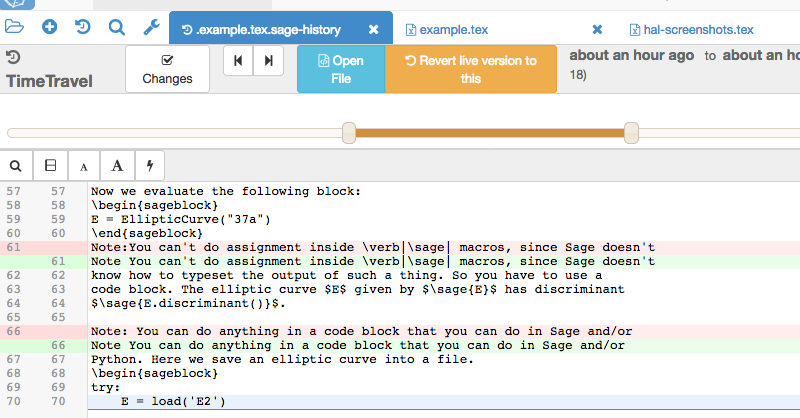Click the Open File button
Screen dimensions: 800x418
pyautogui.click(x=341, y=69)
